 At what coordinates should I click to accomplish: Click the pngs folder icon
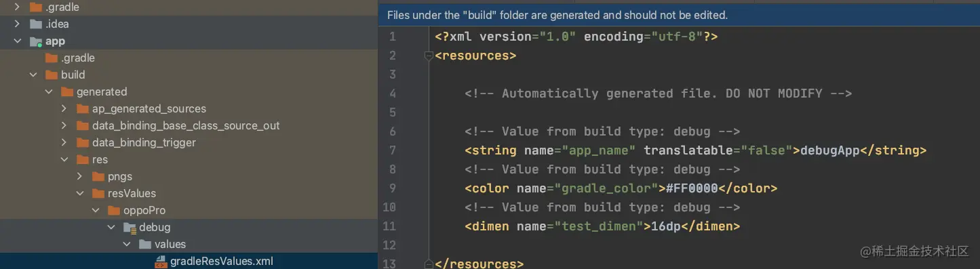click(98, 176)
